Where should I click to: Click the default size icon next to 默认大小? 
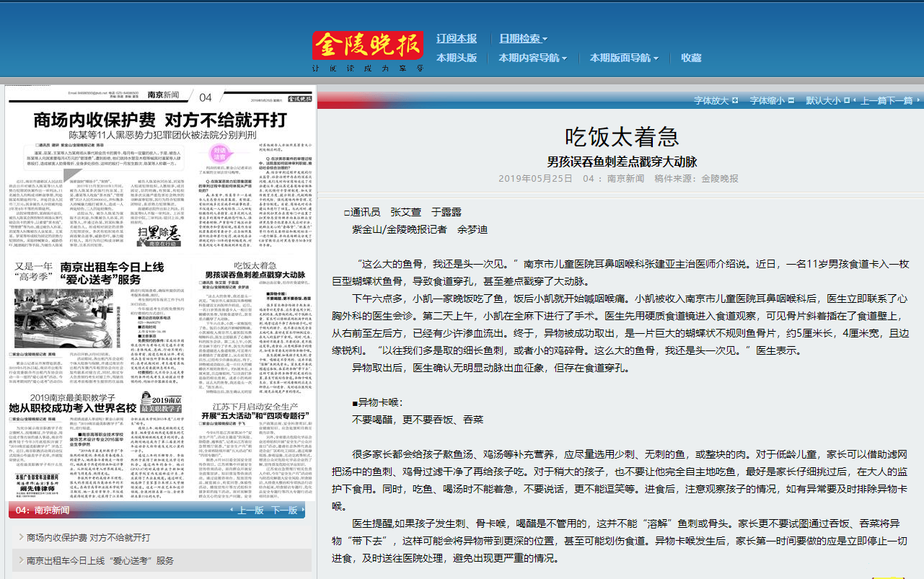point(846,101)
